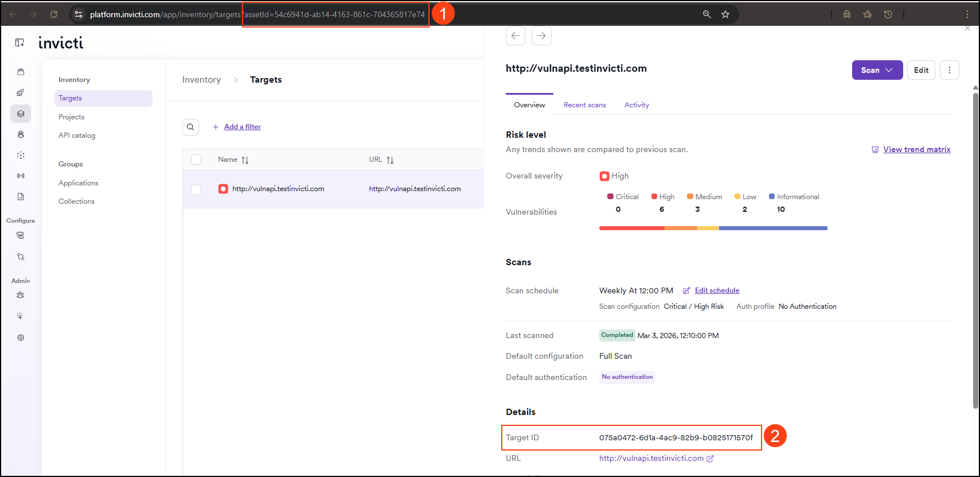Click the red segment of vulnerabilities bar
The image size is (980, 477).
click(632, 228)
